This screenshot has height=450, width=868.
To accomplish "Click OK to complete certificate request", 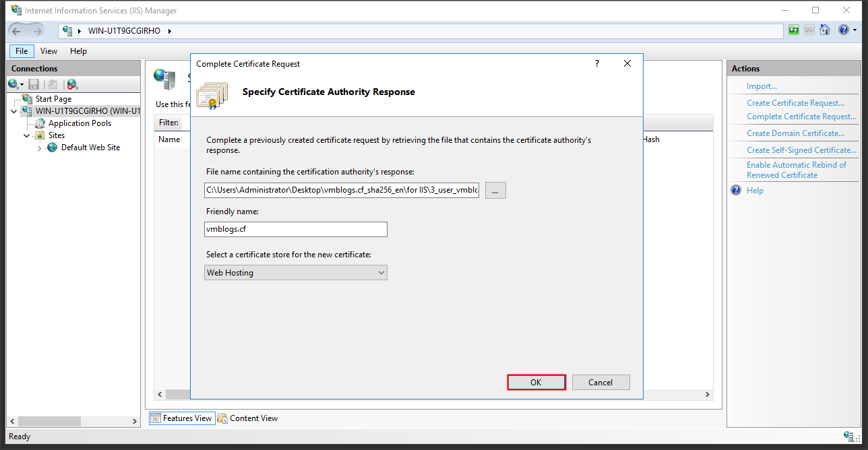I will pos(536,382).
